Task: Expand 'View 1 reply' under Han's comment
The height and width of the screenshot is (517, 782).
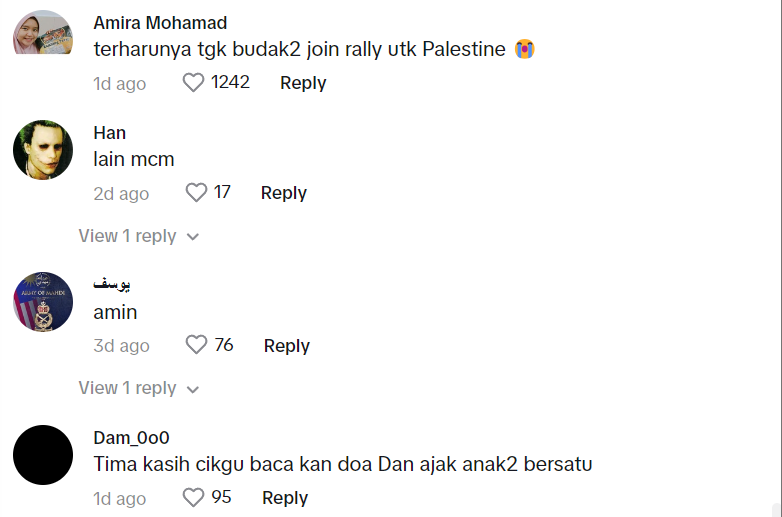Action: coord(127,236)
